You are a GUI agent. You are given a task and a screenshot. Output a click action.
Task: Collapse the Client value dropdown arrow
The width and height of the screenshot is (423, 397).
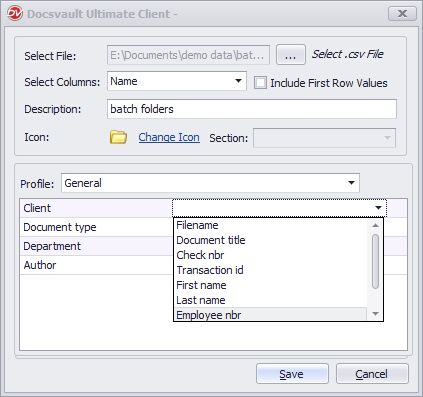point(378,208)
